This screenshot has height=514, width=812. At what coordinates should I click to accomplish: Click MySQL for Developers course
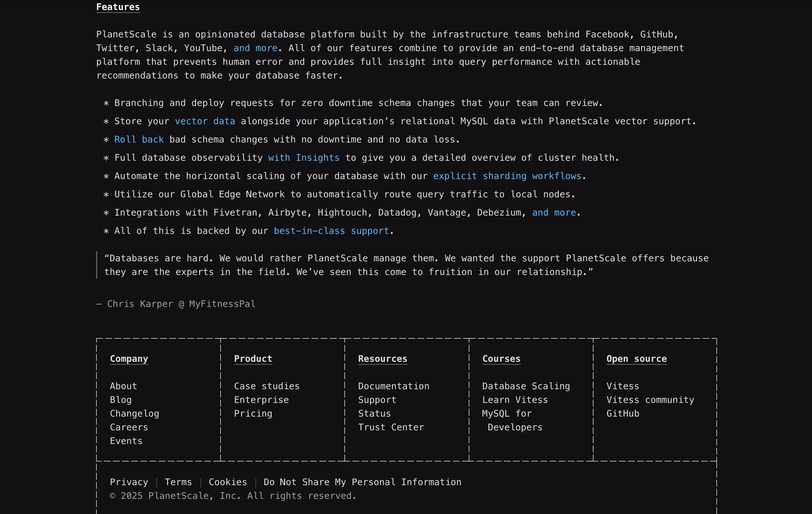point(506,413)
